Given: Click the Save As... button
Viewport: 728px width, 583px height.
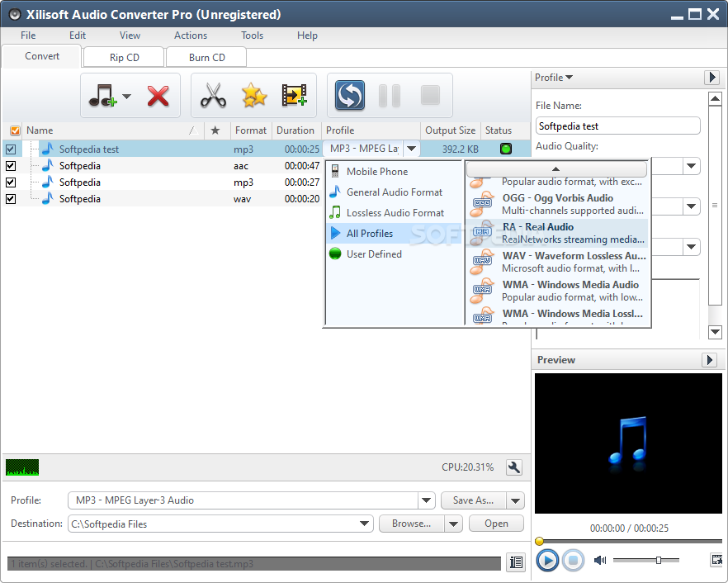Looking at the screenshot, I should tap(474, 500).
